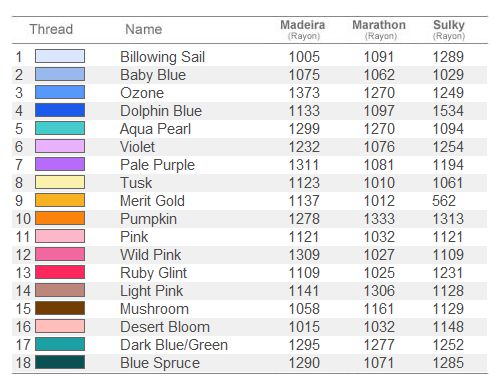Click the Pumpkin orange swatch

click(x=60, y=218)
